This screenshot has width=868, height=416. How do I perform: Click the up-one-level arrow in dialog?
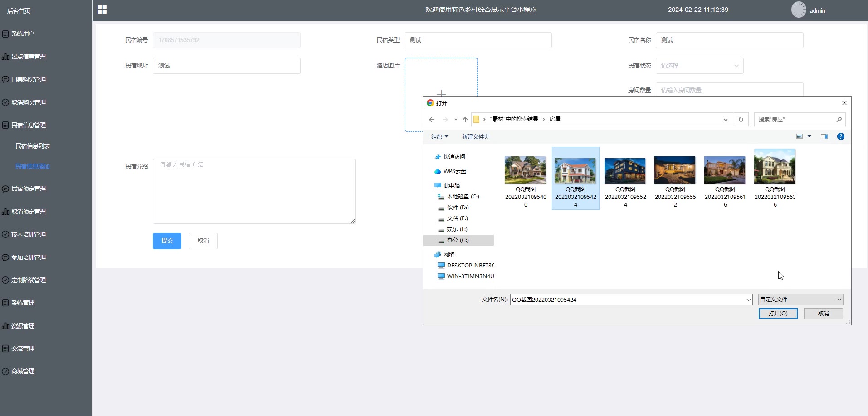pos(465,120)
